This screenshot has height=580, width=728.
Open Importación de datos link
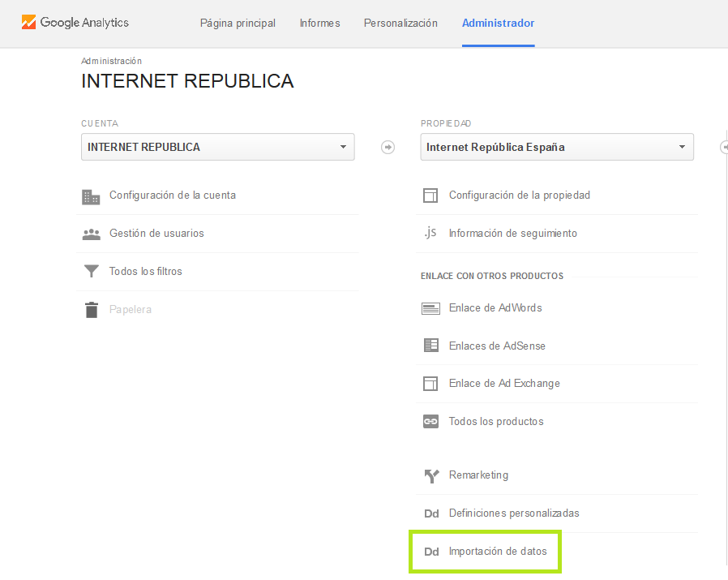tap(497, 552)
